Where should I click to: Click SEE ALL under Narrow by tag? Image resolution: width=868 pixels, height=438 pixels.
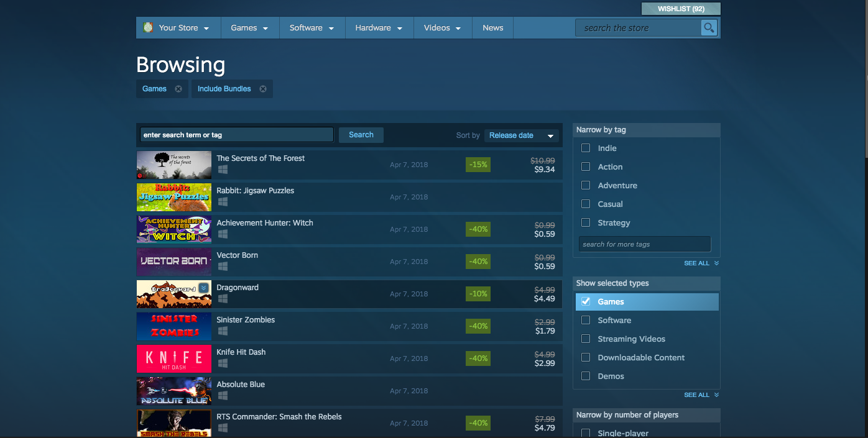(x=701, y=263)
